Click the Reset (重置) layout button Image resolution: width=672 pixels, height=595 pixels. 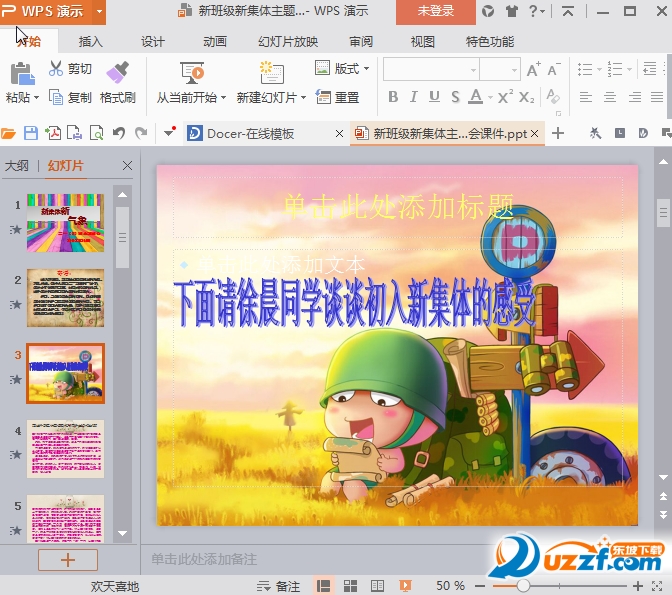point(337,97)
